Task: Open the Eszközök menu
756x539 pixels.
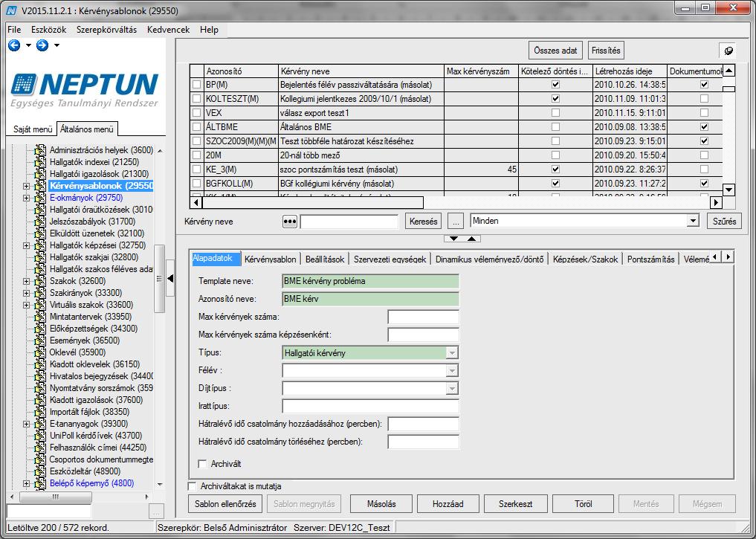Action: (49, 30)
